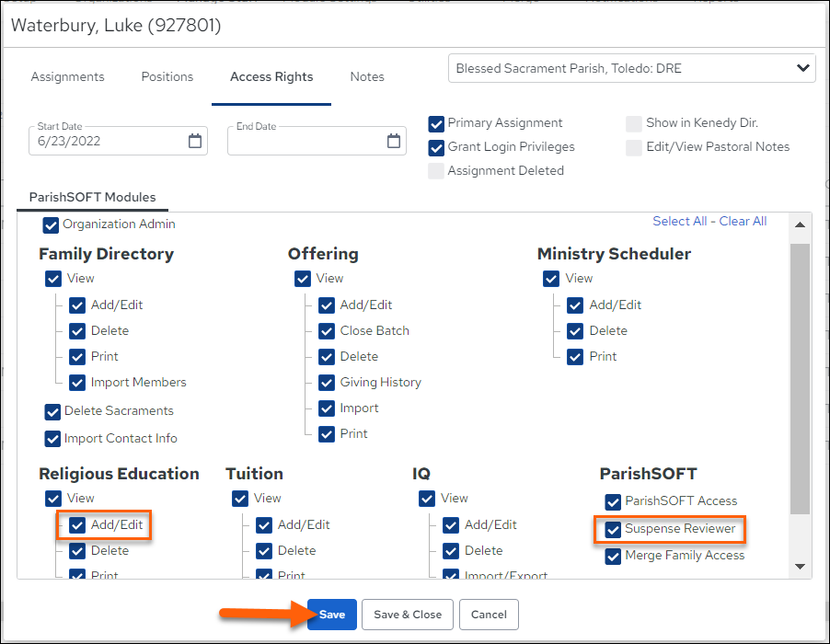Screen dimensions: 830x644
Task: Uncheck Family Directory Delete
Action: tap(77, 331)
